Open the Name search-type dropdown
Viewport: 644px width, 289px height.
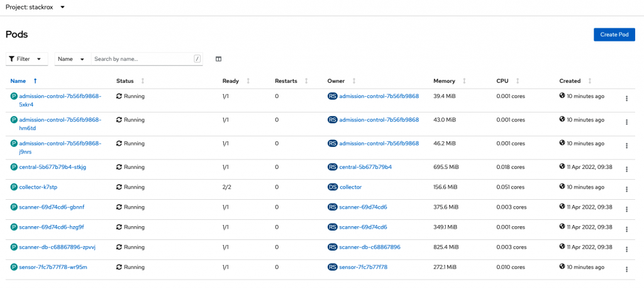(x=73, y=59)
